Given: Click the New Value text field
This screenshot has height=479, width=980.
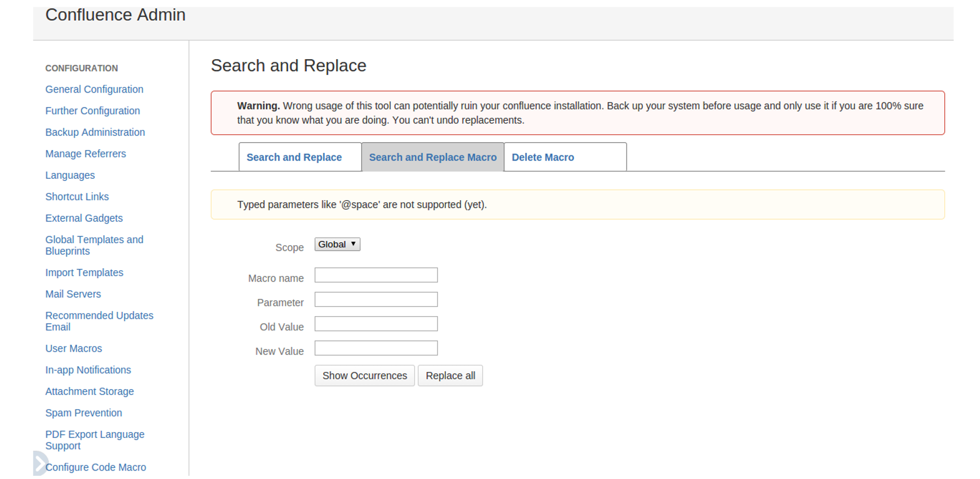Looking at the screenshot, I should tap(376, 349).
